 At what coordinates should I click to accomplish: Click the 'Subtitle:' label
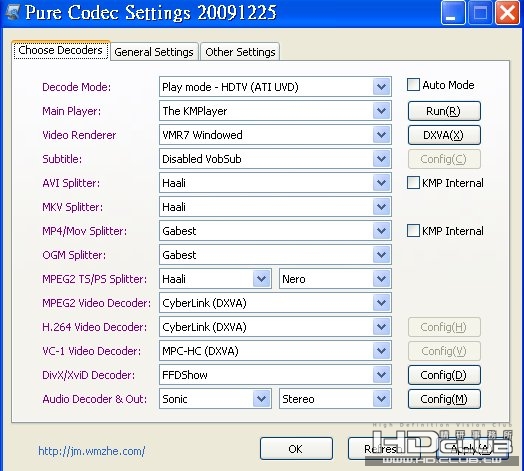click(x=62, y=159)
